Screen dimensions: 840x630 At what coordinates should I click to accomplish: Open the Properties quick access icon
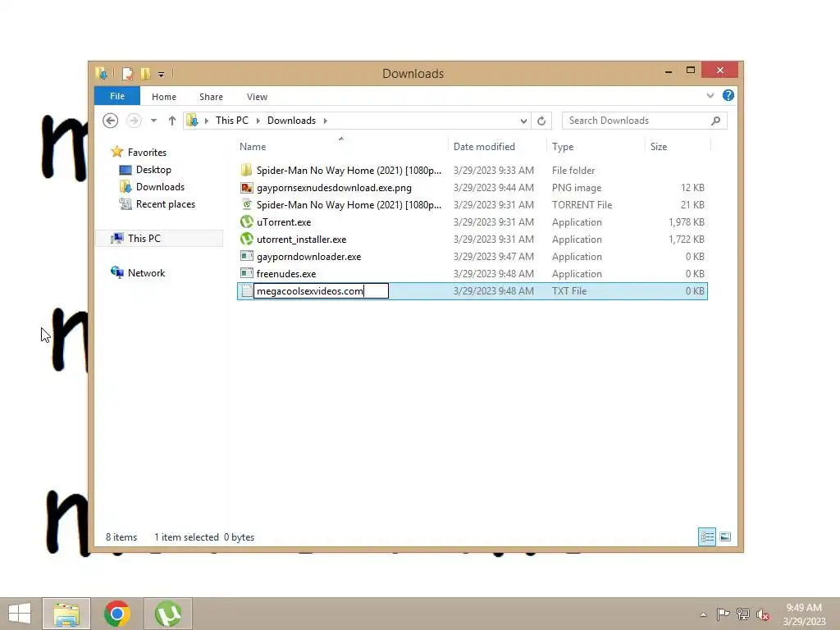point(127,73)
